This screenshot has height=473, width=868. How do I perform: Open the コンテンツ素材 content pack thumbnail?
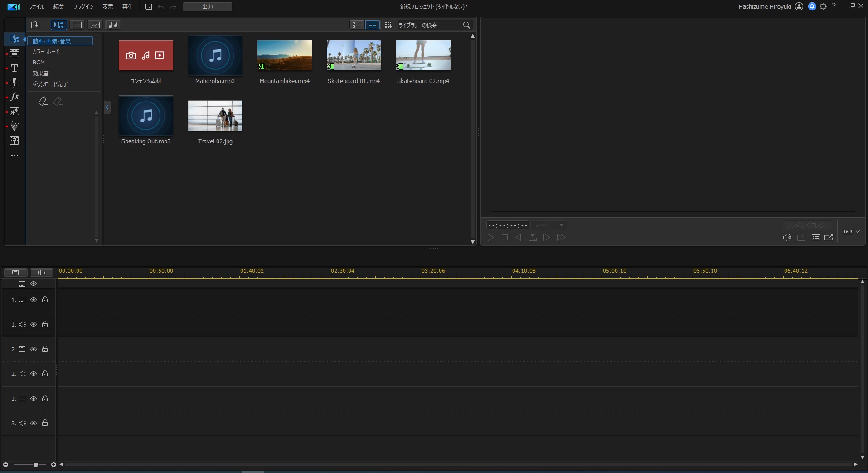click(146, 55)
